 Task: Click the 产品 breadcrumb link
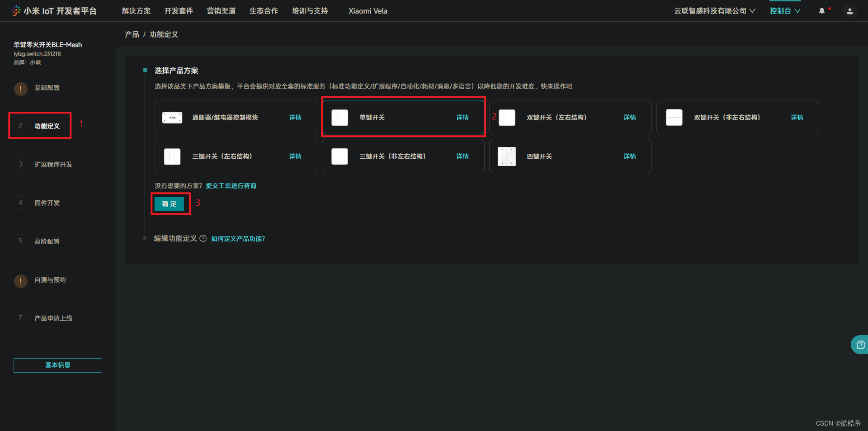pyautogui.click(x=132, y=34)
